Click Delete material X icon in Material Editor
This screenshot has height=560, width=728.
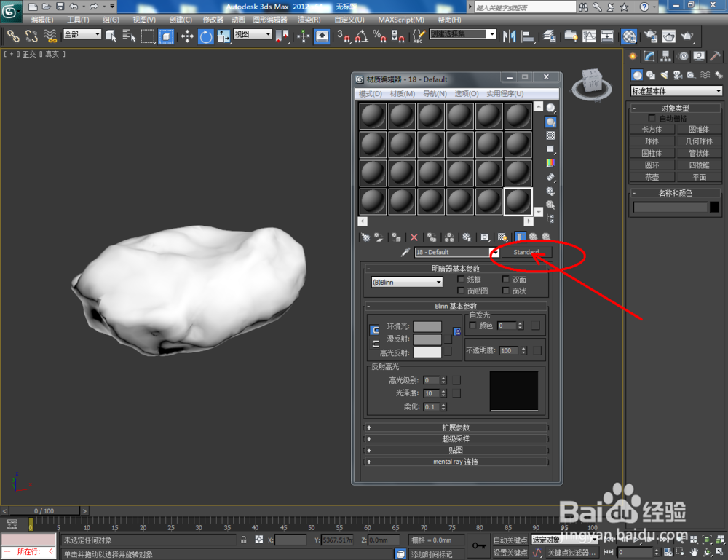click(x=414, y=237)
